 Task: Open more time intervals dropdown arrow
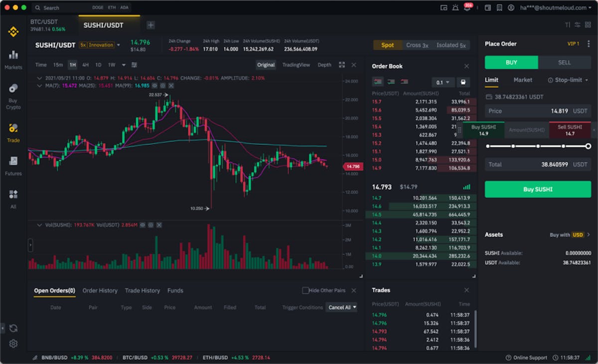tap(123, 65)
